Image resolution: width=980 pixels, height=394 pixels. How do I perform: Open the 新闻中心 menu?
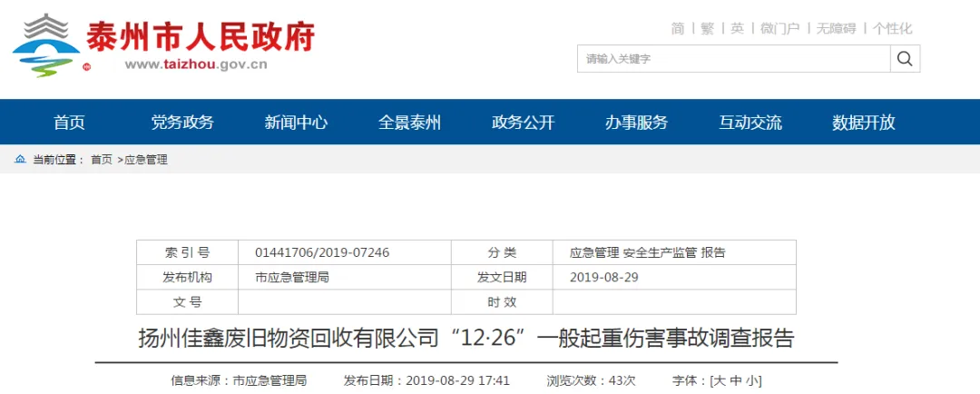click(296, 122)
